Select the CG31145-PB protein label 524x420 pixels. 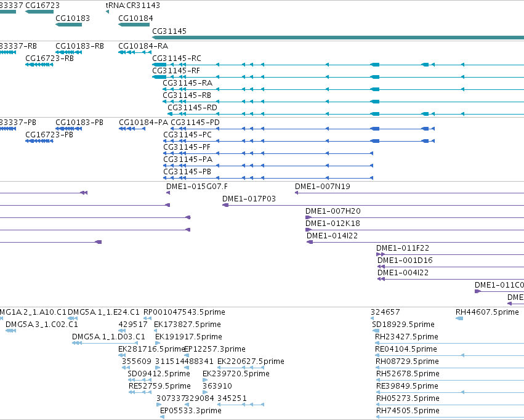[187, 172]
